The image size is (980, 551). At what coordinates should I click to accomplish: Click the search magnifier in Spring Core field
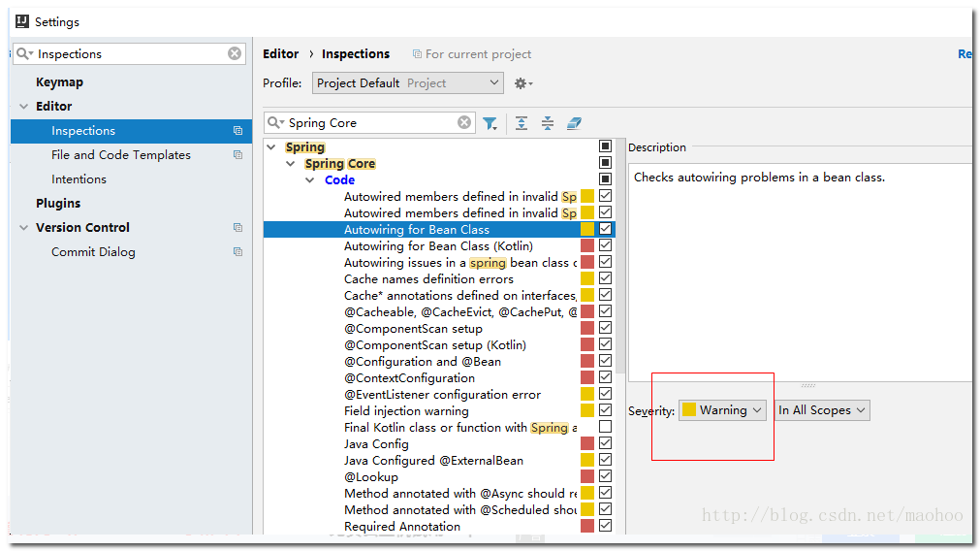click(275, 122)
